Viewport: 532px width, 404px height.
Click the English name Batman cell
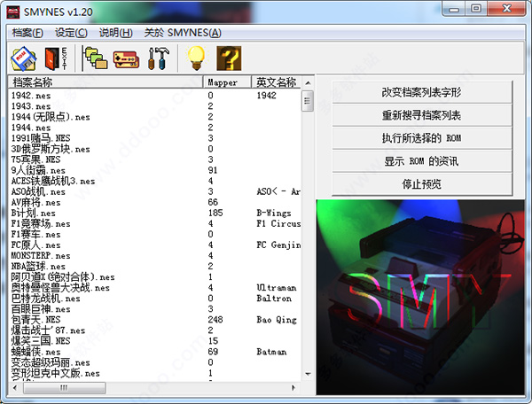click(x=271, y=352)
